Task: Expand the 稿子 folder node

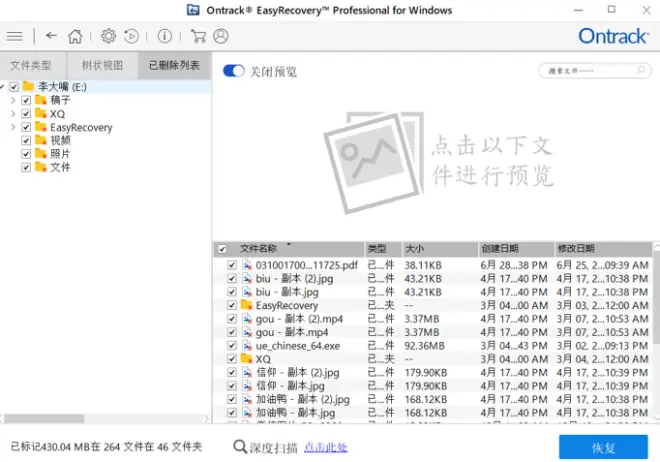Action: [x=13, y=100]
